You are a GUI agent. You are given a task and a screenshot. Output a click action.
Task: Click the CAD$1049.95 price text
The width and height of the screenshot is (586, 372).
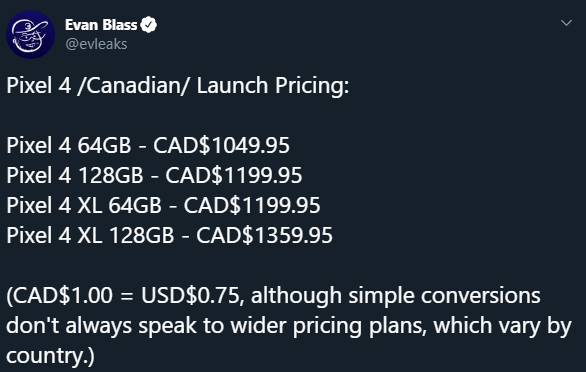(x=221, y=146)
